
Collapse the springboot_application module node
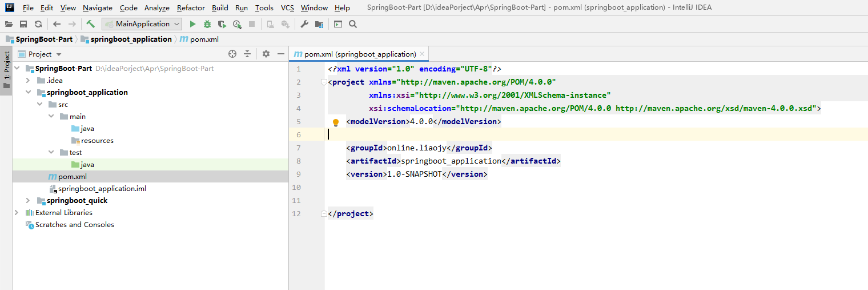click(28, 92)
